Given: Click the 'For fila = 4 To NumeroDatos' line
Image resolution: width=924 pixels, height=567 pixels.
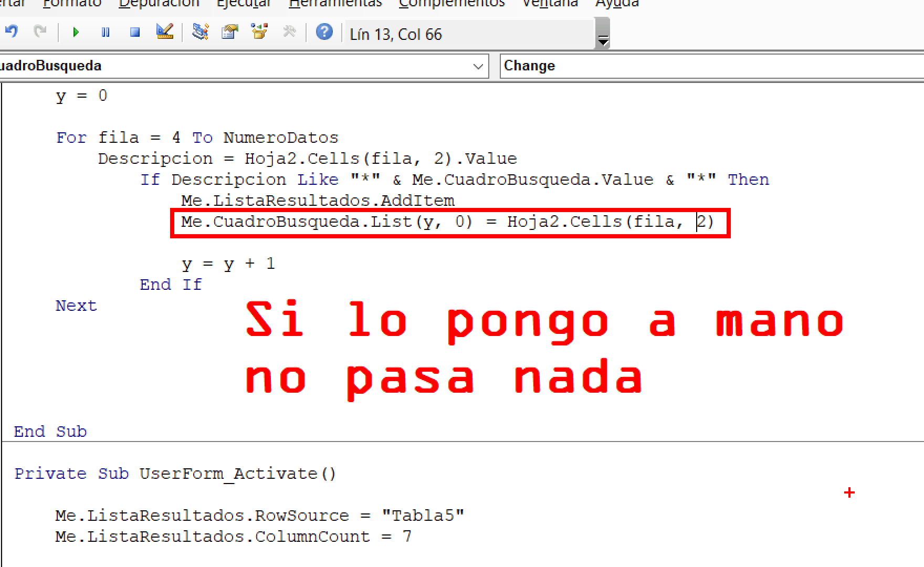Looking at the screenshot, I should coord(197,138).
